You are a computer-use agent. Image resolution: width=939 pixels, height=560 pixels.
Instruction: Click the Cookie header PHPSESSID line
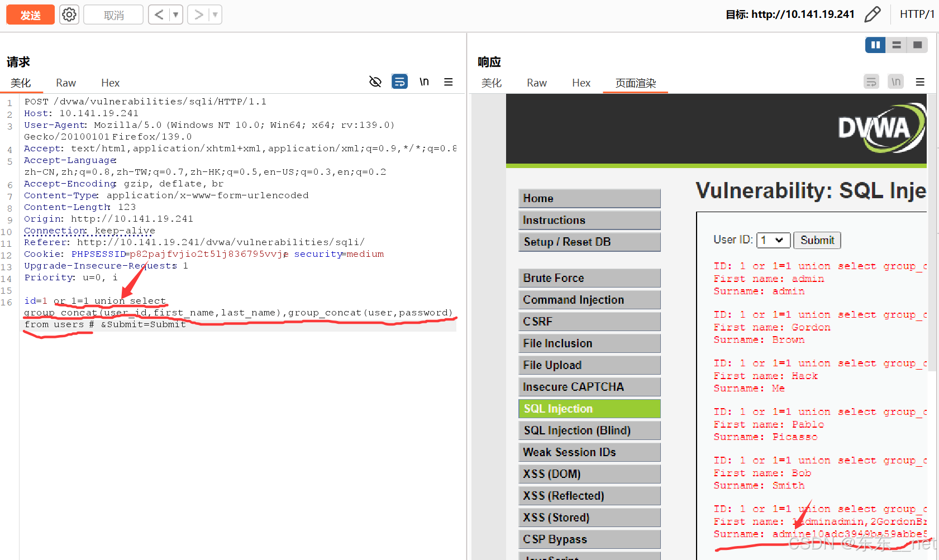pos(204,254)
